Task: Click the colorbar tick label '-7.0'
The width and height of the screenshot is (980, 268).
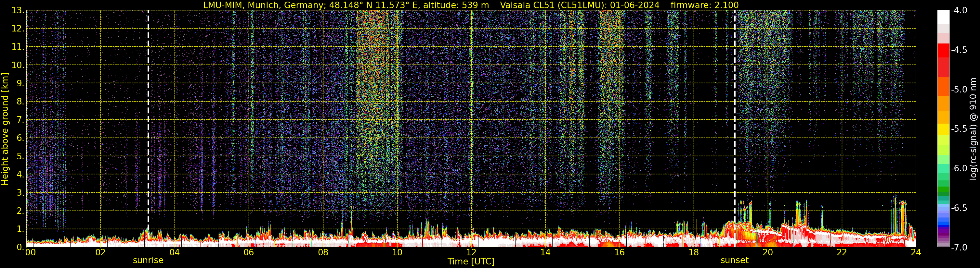Action: point(959,247)
